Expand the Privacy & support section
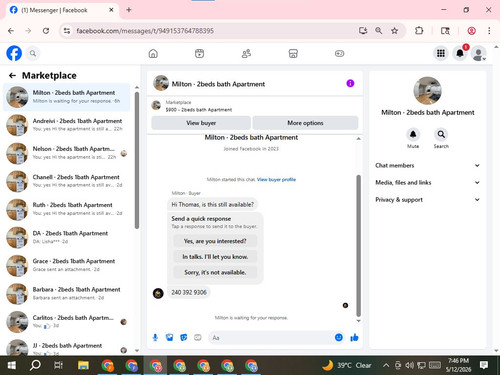 point(427,199)
